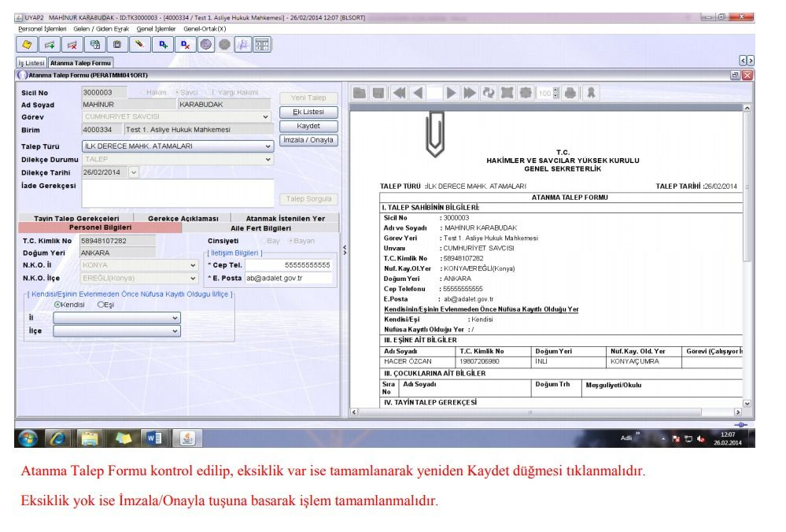786x532 pixels.
Task: Click the İmzala / Onayla button
Action: tap(308, 140)
